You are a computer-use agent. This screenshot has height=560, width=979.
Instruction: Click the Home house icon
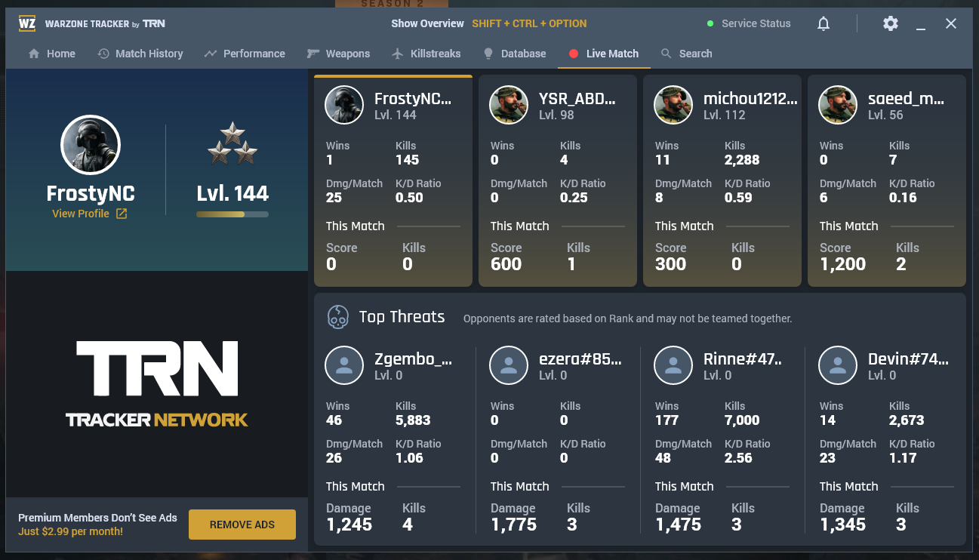[34, 54]
